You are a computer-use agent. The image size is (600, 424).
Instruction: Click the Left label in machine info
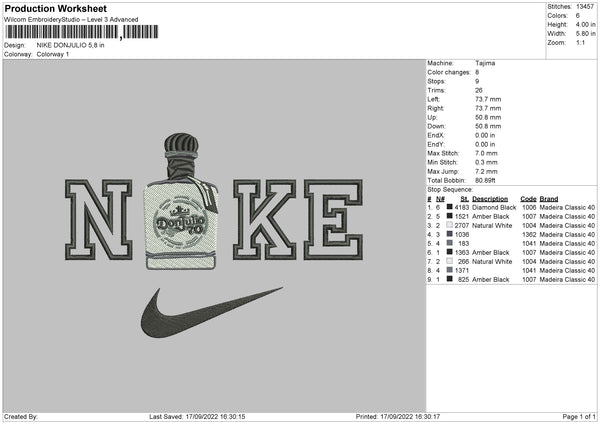pyautogui.click(x=434, y=99)
